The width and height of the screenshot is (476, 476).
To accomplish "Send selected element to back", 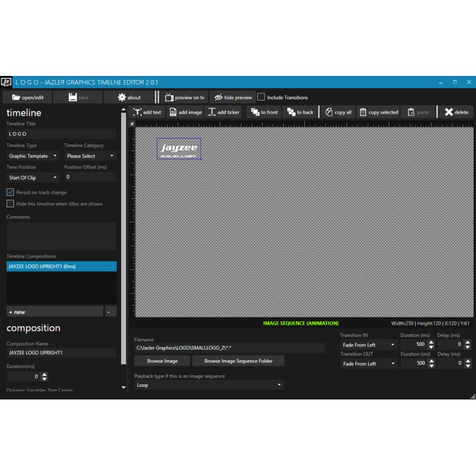I will coord(300,112).
